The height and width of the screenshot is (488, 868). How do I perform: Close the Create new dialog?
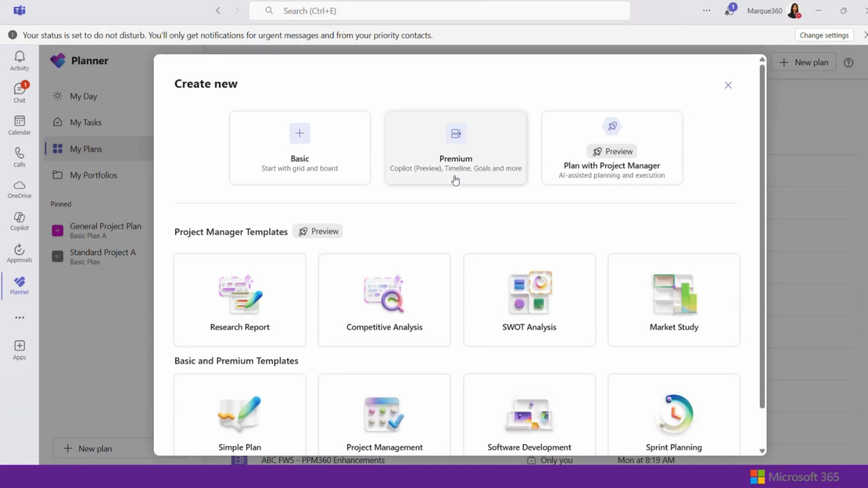tap(728, 85)
